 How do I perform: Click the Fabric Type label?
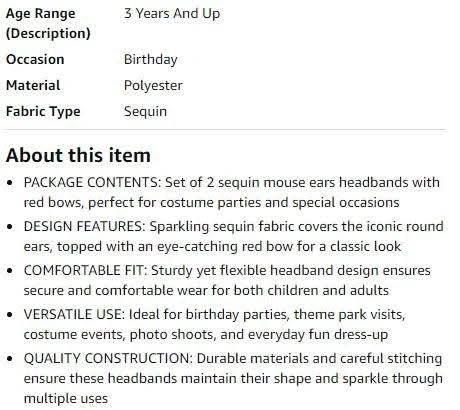[x=43, y=112]
